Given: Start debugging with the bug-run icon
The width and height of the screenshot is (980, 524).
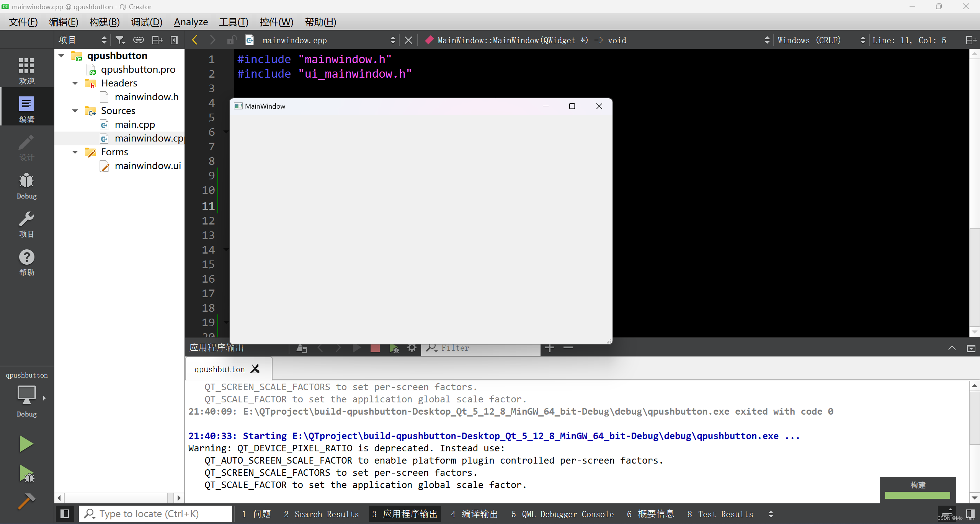Looking at the screenshot, I should click(x=26, y=474).
